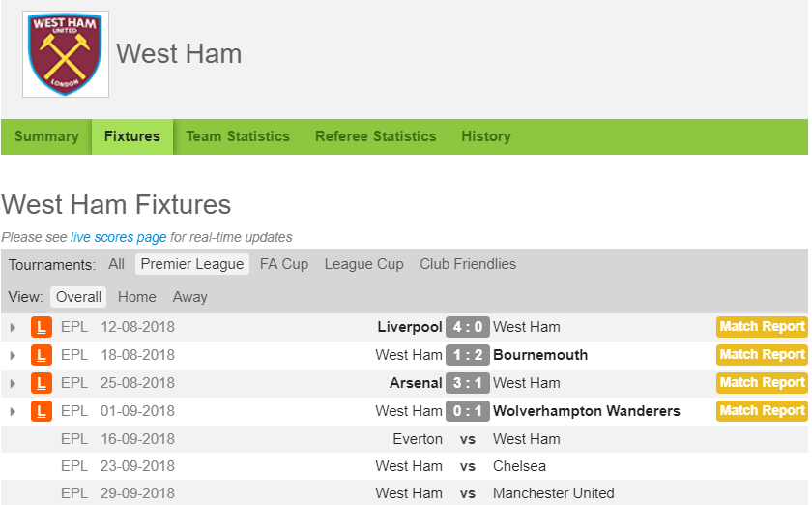Expand the Liverpool vs West Ham row
Screen dimensions: 812x505
click(13, 328)
